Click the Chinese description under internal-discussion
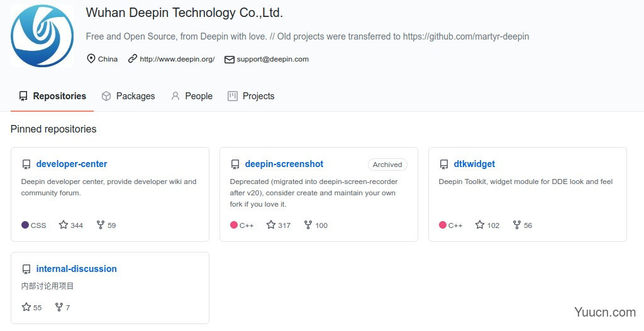Viewport: 644px width, 331px height. point(47,286)
